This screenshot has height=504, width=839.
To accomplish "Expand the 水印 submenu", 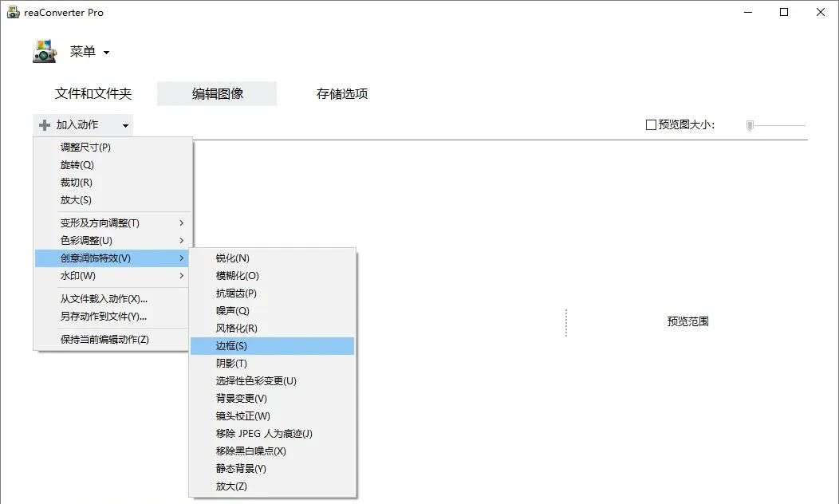I will 76,275.
